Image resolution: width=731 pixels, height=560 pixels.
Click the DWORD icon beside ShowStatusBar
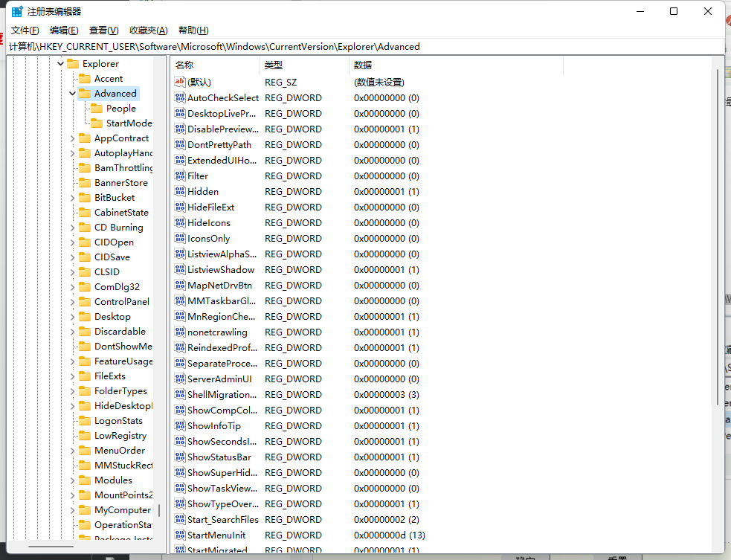(180, 457)
